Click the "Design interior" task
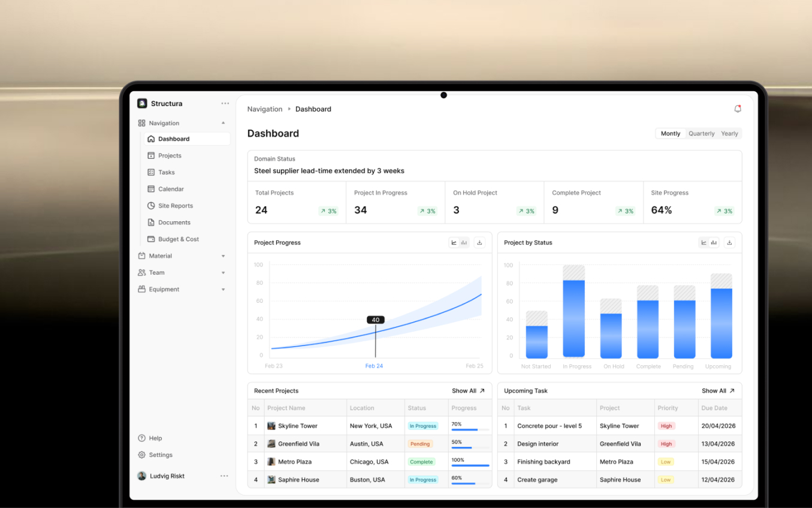This screenshot has height=508, width=812. (x=538, y=444)
